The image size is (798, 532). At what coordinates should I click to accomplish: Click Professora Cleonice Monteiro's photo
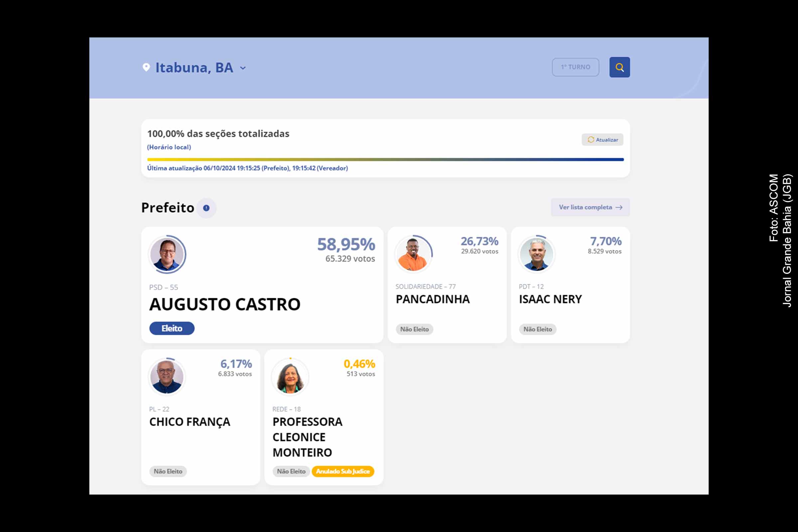[290, 377]
